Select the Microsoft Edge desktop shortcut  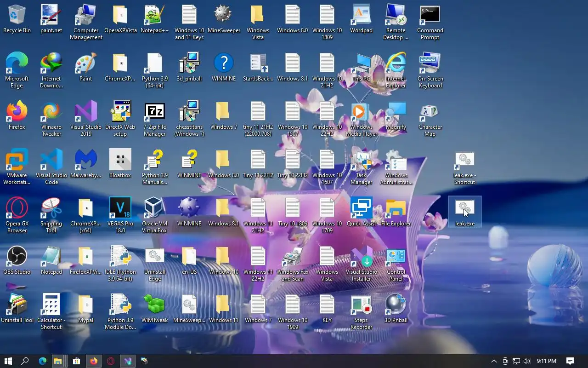[17, 71]
